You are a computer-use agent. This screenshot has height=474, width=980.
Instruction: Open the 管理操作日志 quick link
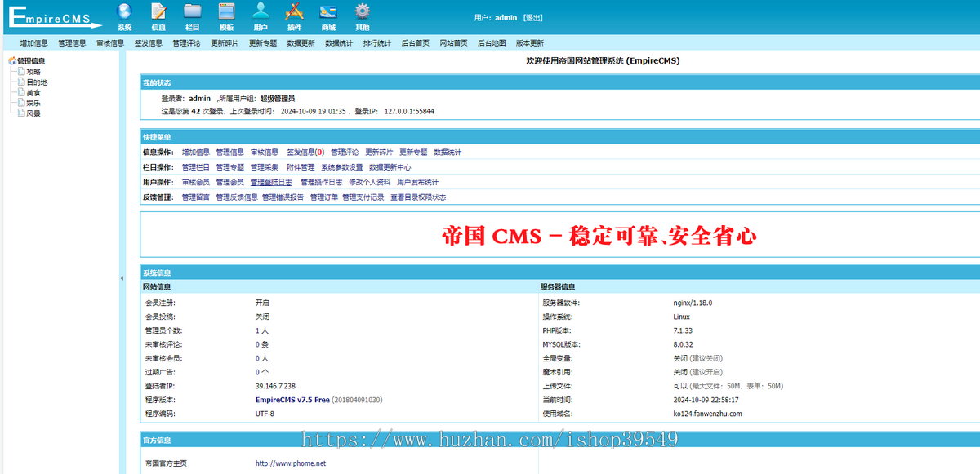coord(322,182)
